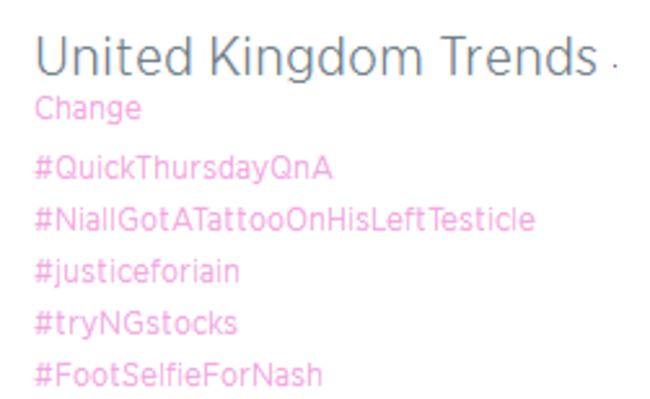The image size is (650, 399).
Task: Click the word Trends in the heading
Action: (519, 57)
